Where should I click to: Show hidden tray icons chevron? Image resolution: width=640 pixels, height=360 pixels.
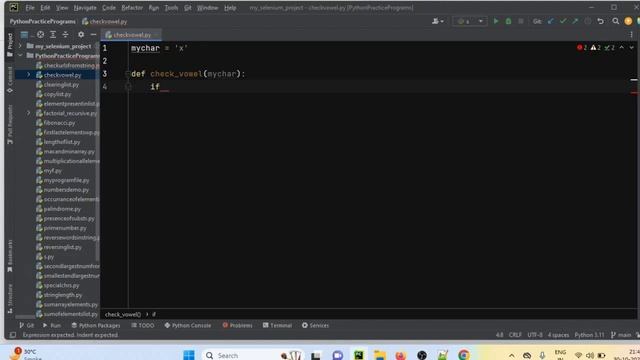click(x=512, y=356)
